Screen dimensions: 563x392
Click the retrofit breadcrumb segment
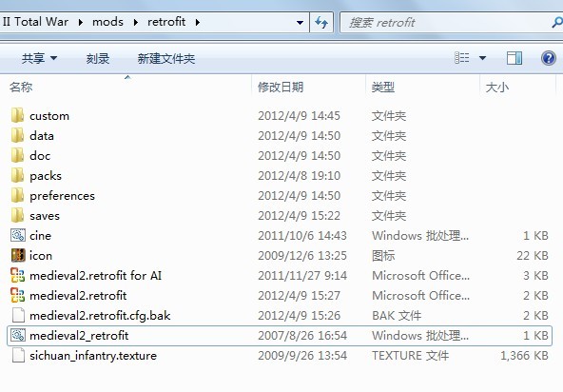(166, 22)
